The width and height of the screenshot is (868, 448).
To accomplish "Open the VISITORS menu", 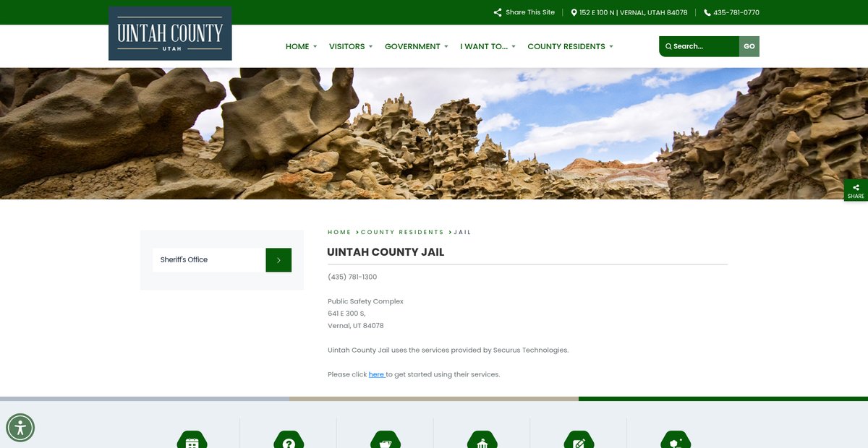I will [347, 46].
